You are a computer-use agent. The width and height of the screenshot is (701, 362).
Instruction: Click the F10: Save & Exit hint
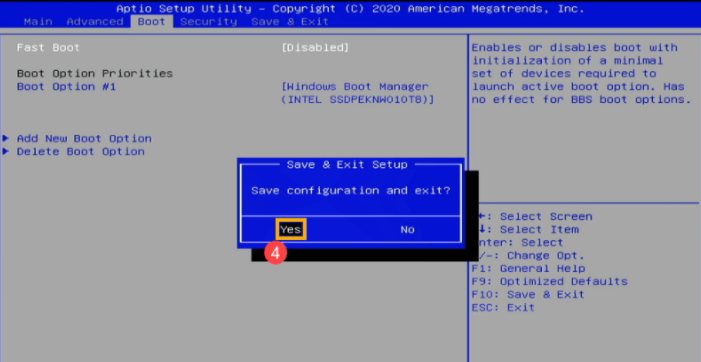click(x=528, y=295)
